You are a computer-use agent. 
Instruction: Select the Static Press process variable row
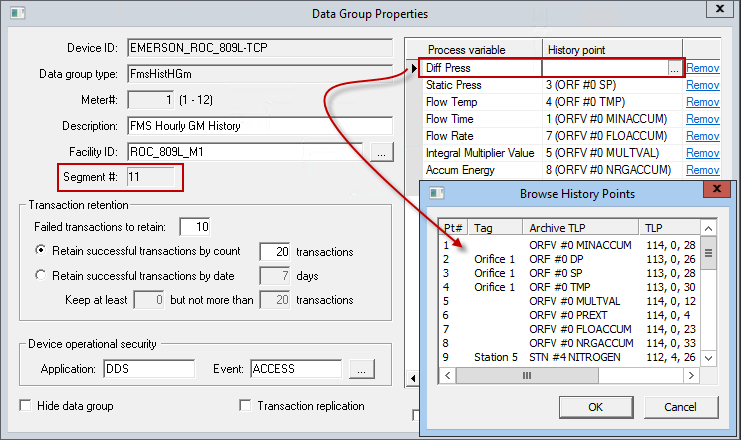pos(482,85)
